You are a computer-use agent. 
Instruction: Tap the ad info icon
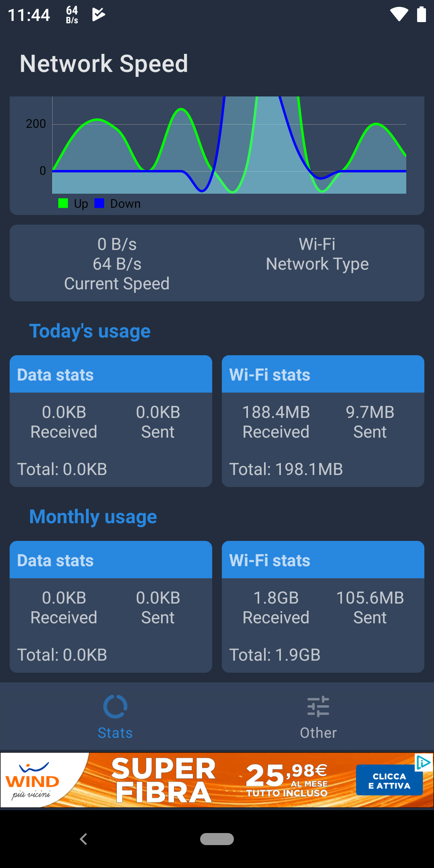coord(424,762)
